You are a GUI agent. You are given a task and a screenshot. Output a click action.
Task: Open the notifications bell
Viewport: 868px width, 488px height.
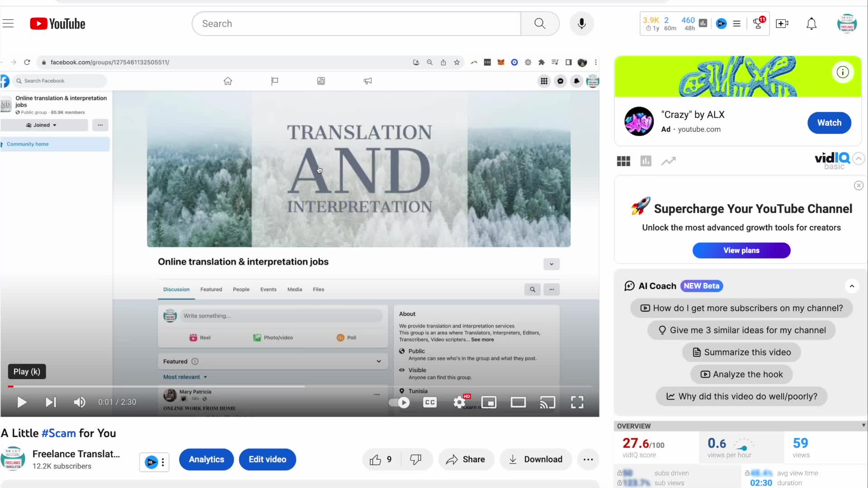(x=811, y=23)
